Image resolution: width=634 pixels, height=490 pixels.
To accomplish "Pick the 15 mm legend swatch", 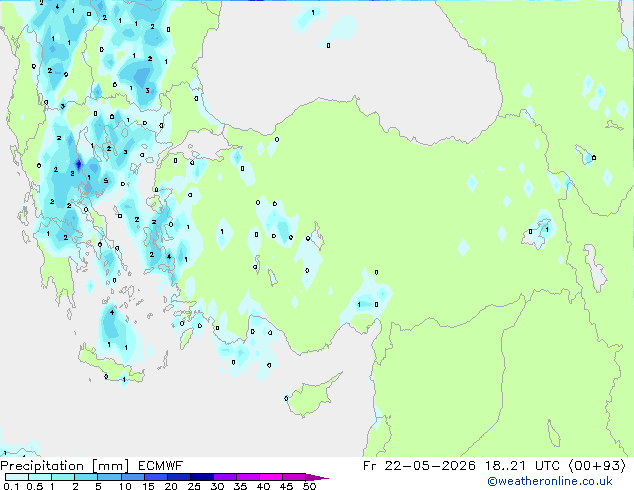I will (155, 477).
